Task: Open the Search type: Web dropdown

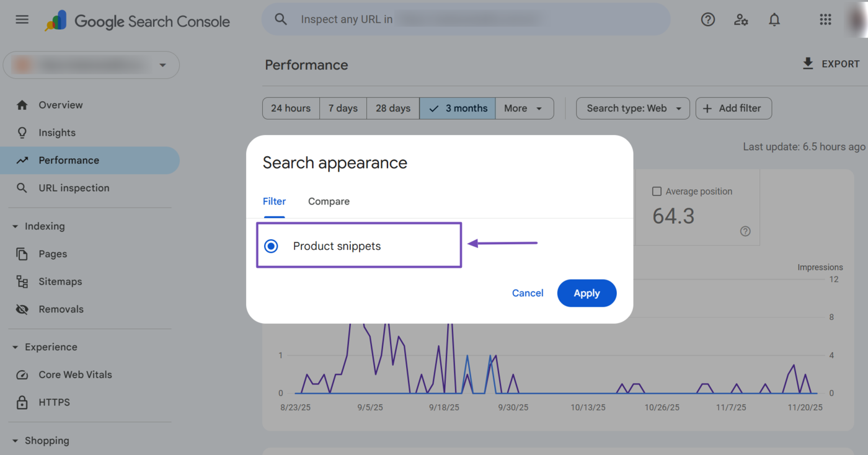Action: coord(632,108)
